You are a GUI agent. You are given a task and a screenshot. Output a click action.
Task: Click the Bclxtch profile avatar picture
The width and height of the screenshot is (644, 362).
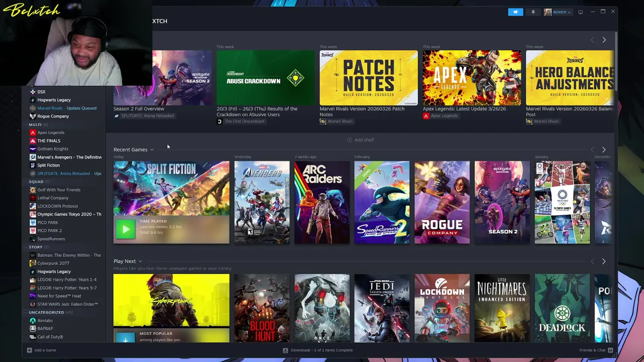pos(547,12)
